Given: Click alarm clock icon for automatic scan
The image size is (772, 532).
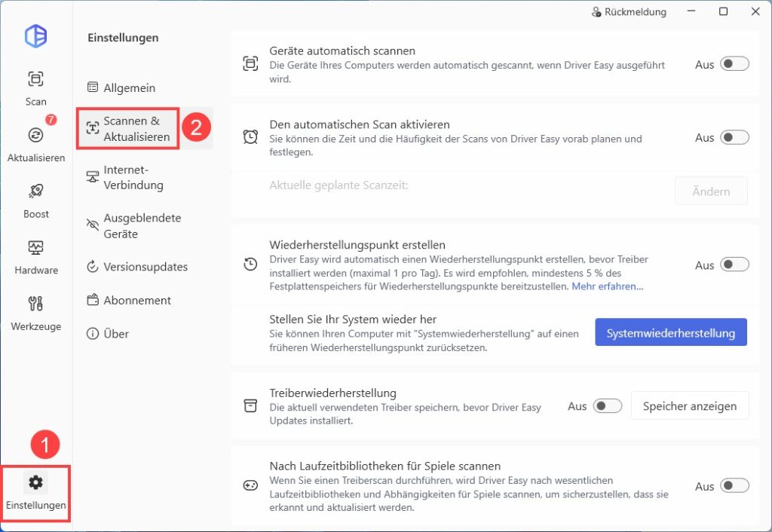Looking at the screenshot, I should click(x=250, y=137).
